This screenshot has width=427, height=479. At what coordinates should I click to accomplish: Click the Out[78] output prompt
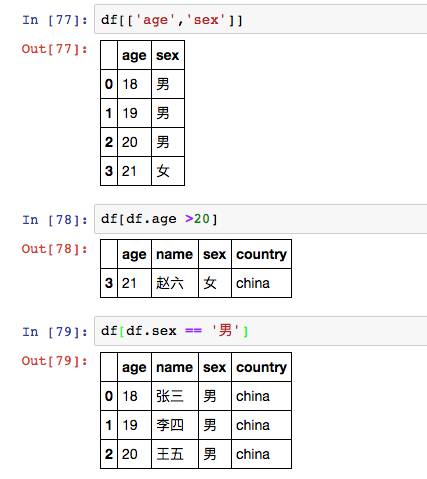(55, 249)
